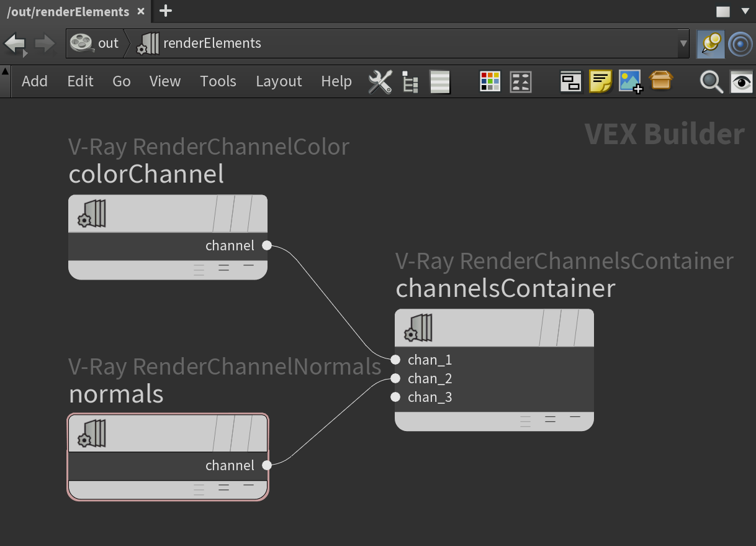Screen dimensions: 756x546
Task: Open the pane options arrow at the top right
Action: pos(745,11)
